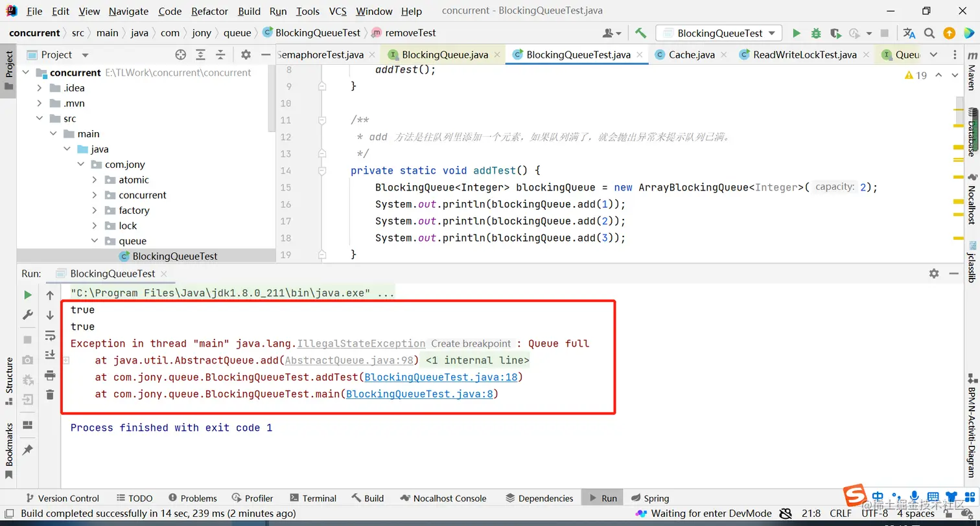The height and width of the screenshot is (526, 980).
Task: Click the UTF-8 encoding in status bar
Action: pyautogui.click(x=875, y=514)
